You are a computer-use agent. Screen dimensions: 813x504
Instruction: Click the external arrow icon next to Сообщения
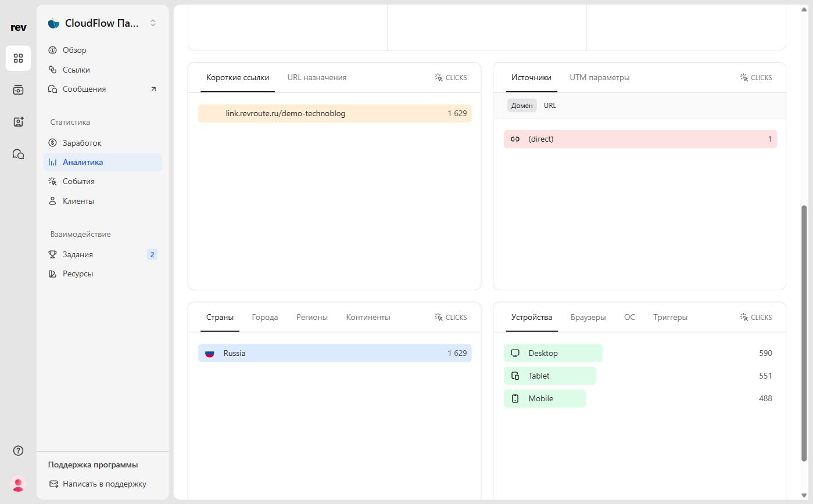153,89
